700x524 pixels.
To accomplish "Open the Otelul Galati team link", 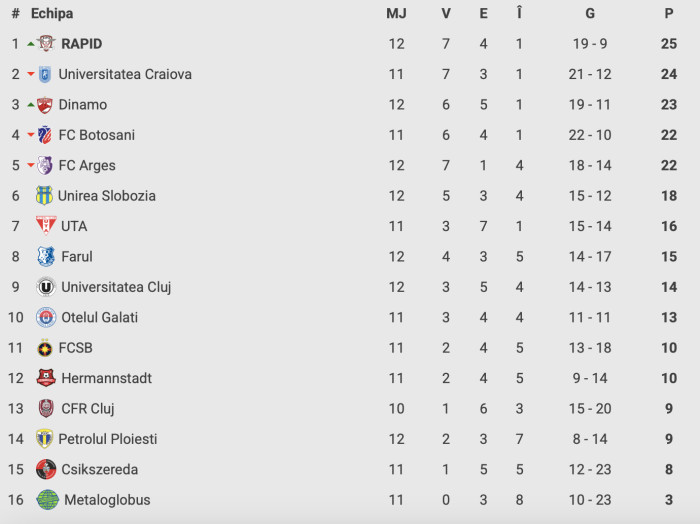I will pos(99,317).
